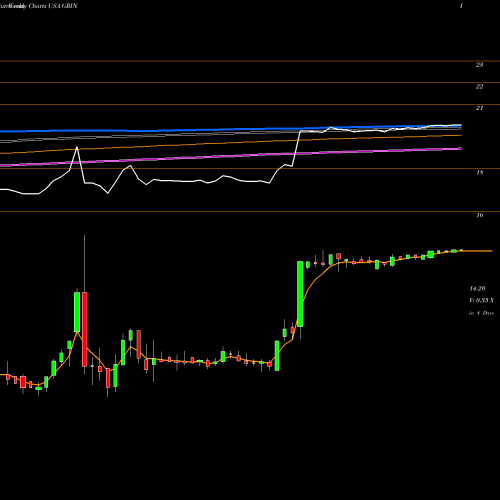Click the magenta moving average line

click(x=231, y=156)
